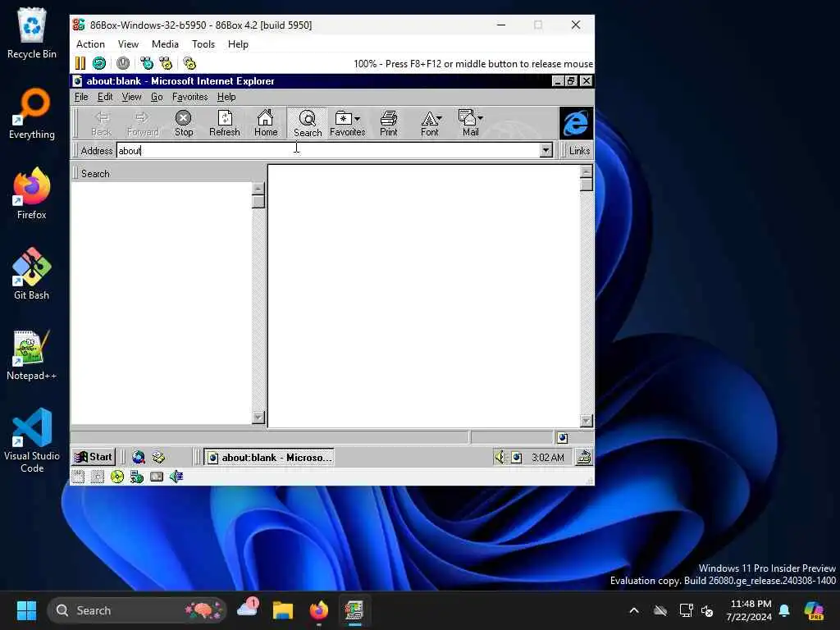Open the Go menu

click(x=157, y=97)
